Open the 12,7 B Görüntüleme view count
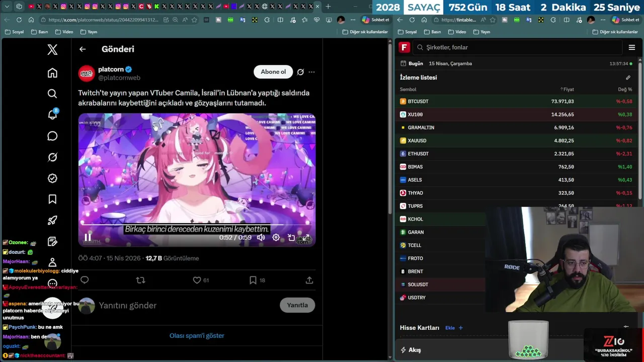Viewport: 644px width, 362px height. pyautogui.click(x=172, y=258)
